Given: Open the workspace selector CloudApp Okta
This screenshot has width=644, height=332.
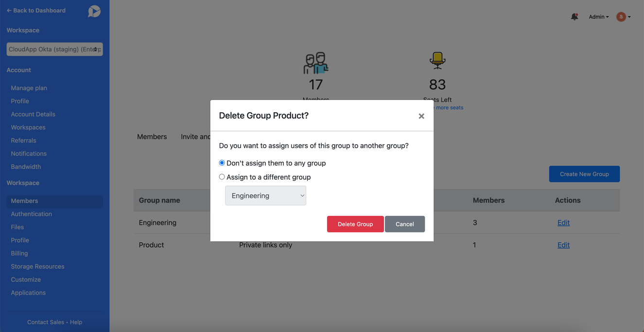Looking at the screenshot, I should tap(54, 49).
